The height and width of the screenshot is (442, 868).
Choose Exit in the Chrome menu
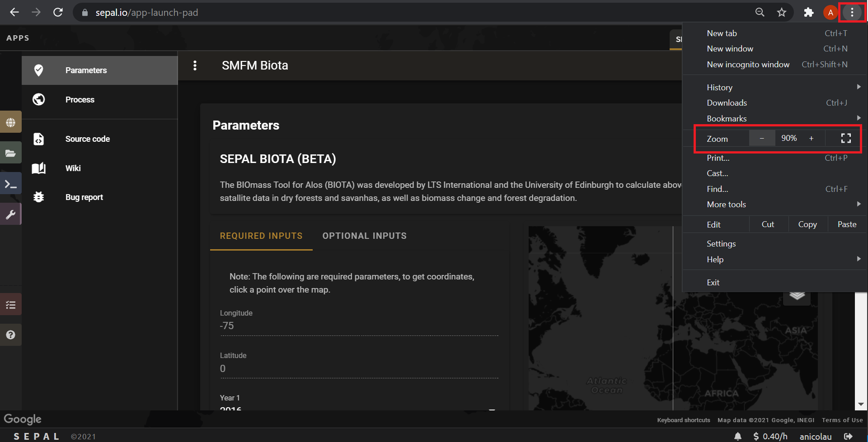point(775,283)
